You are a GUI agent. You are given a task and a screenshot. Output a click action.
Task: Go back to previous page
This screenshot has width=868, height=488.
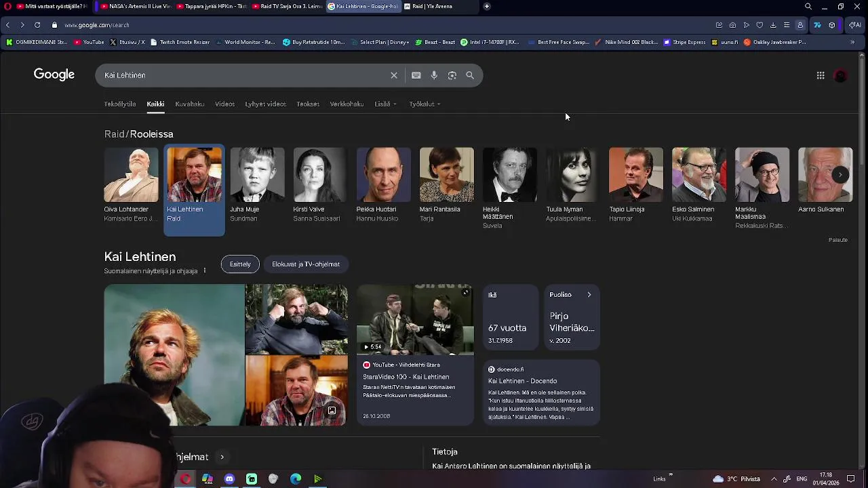pos(7,25)
